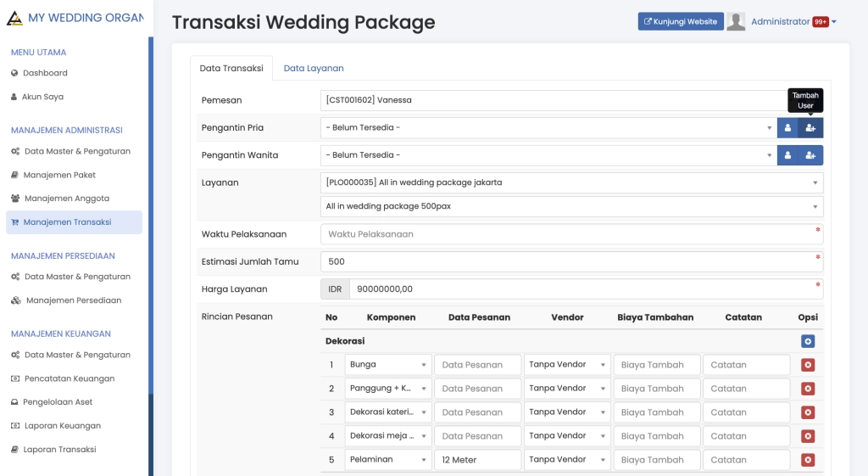Screen dimensions: 868x476
Task: Expand the Layanan package dropdown
Action: click(571, 182)
